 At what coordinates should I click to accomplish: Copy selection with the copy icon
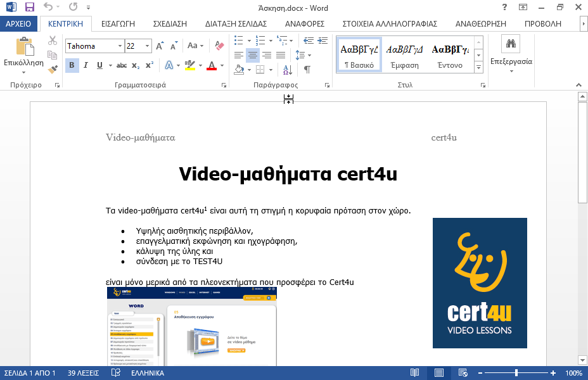(x=53, y=55)
